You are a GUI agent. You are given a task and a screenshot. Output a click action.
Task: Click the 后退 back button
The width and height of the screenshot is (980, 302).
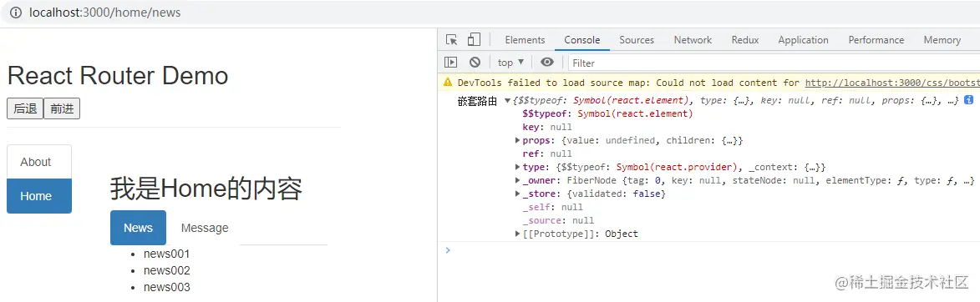coord(25,108)
